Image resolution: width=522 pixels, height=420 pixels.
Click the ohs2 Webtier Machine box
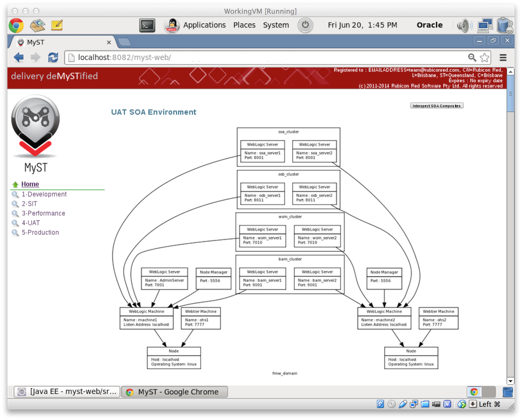(438, 318)
